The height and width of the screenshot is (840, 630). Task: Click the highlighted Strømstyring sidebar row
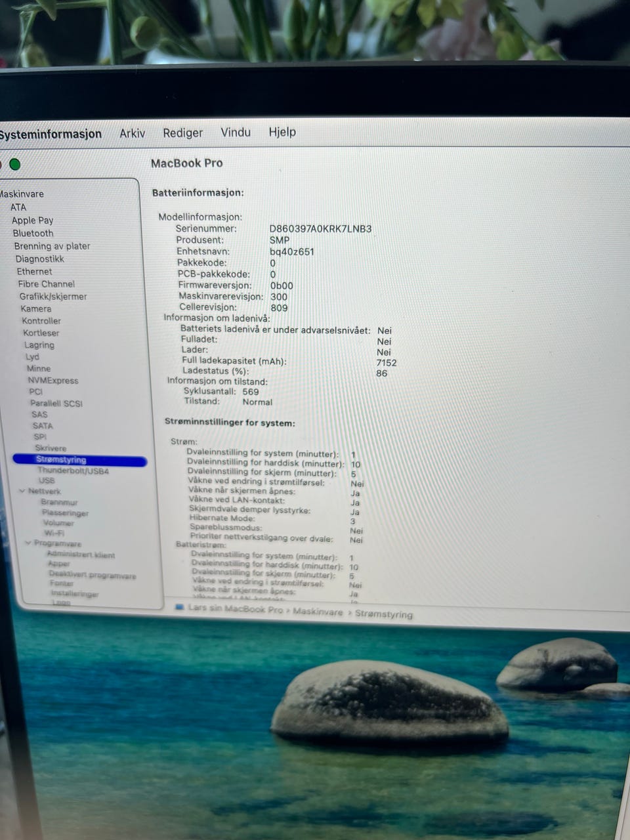79,460
